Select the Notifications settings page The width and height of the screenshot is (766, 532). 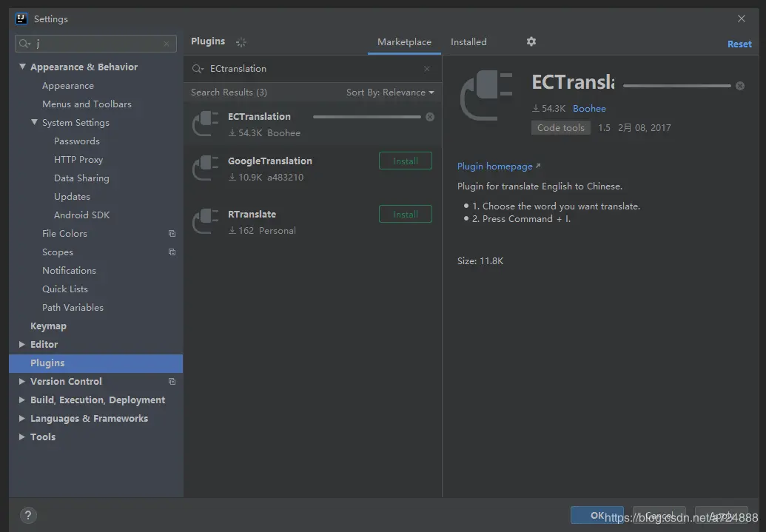pyautogui.click(x=69, y=271)
